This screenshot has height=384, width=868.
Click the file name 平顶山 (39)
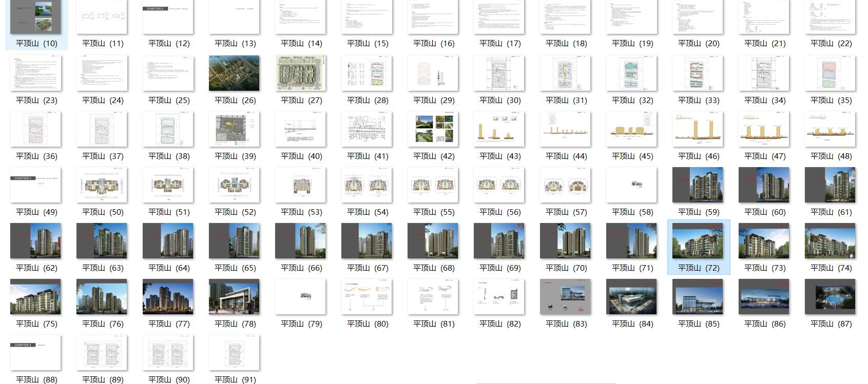235,156
